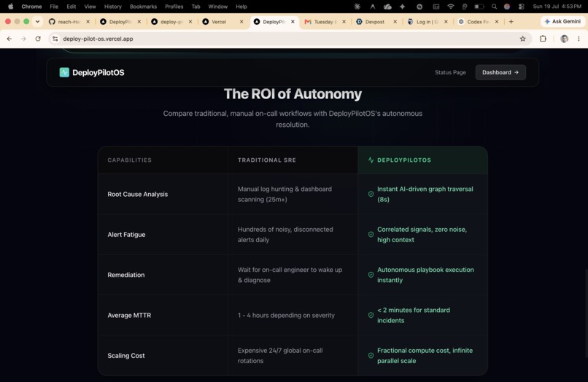Screen dimensions: 588x382
Task: Click the shield icon beside Fractional compute cost
Action: [371, 355]
